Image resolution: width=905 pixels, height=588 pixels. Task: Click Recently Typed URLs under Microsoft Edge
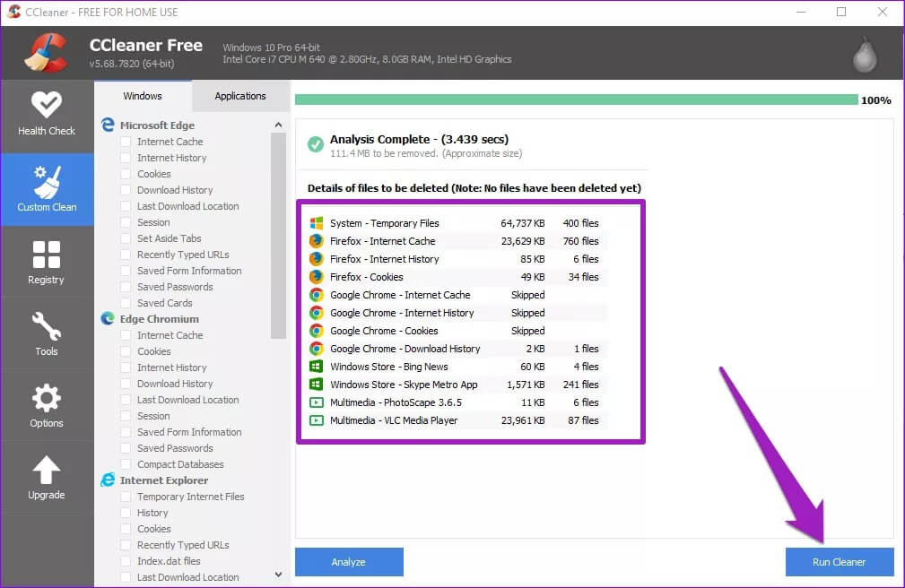(x=183, y=255)
